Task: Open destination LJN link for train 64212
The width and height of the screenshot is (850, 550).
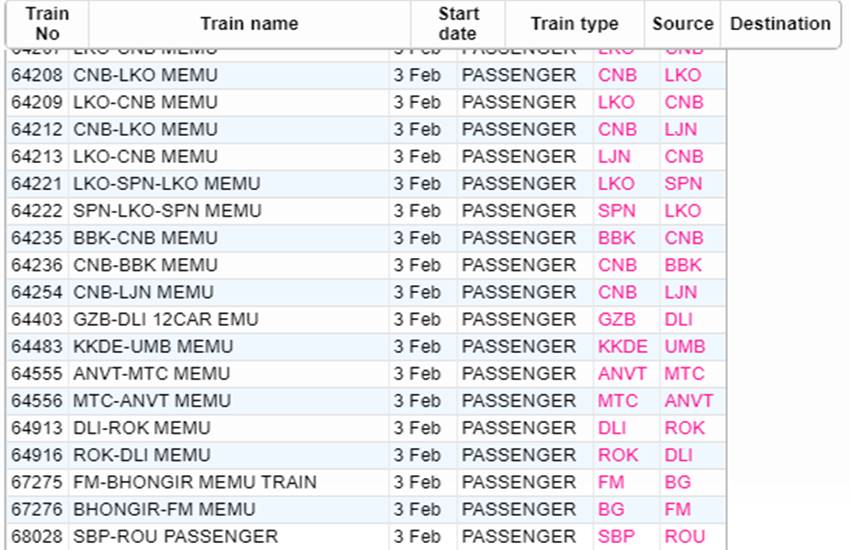Action: pos(681,130)
